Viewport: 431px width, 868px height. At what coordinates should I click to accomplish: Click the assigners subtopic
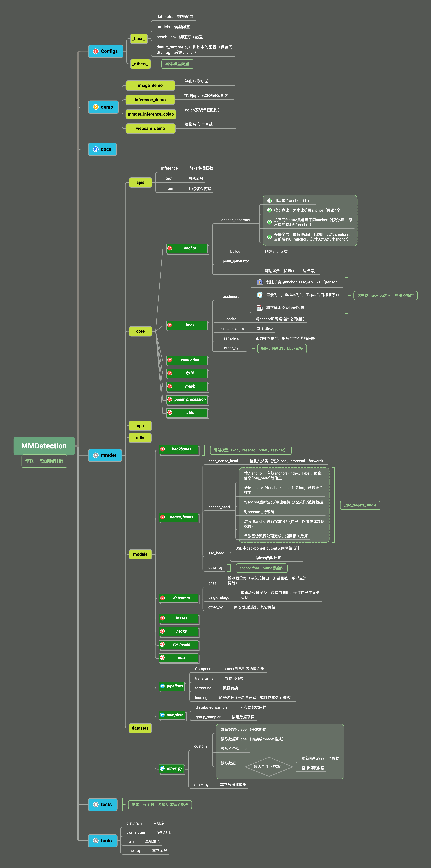pos(231,297)
